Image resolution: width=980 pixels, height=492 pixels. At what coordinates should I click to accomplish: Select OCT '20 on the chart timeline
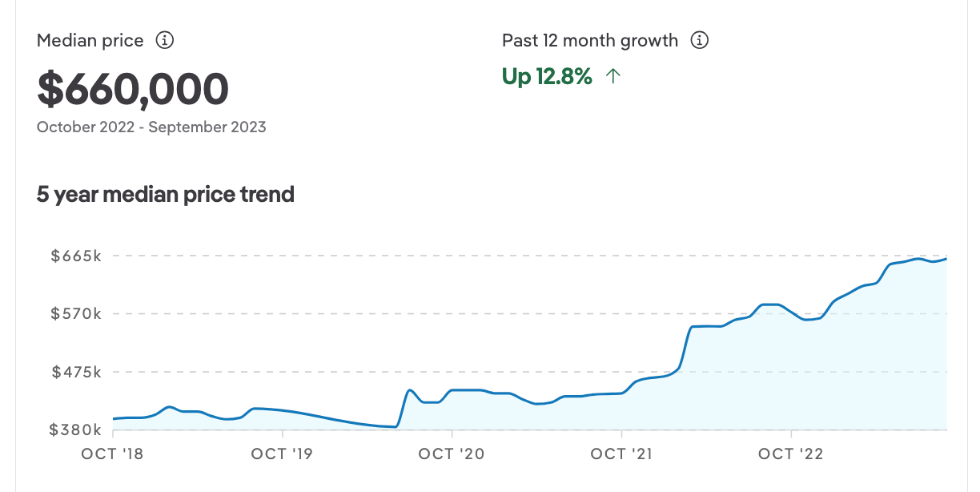(452, 454)
